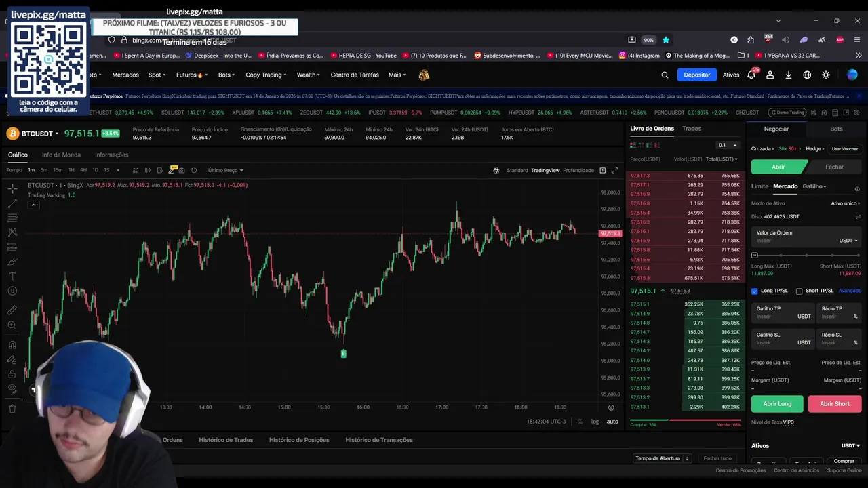Open language globe selector
868x488 pixels.
point(807,75)
